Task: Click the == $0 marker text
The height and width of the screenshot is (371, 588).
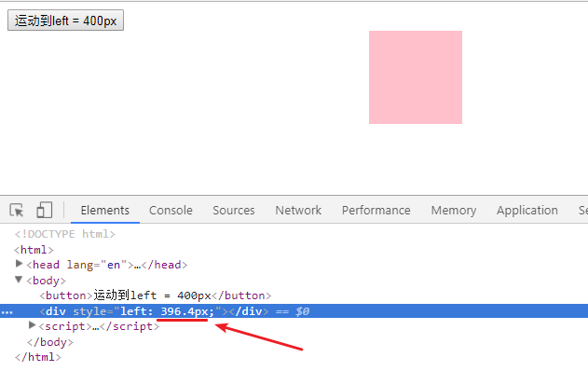Action: (293, 311)
